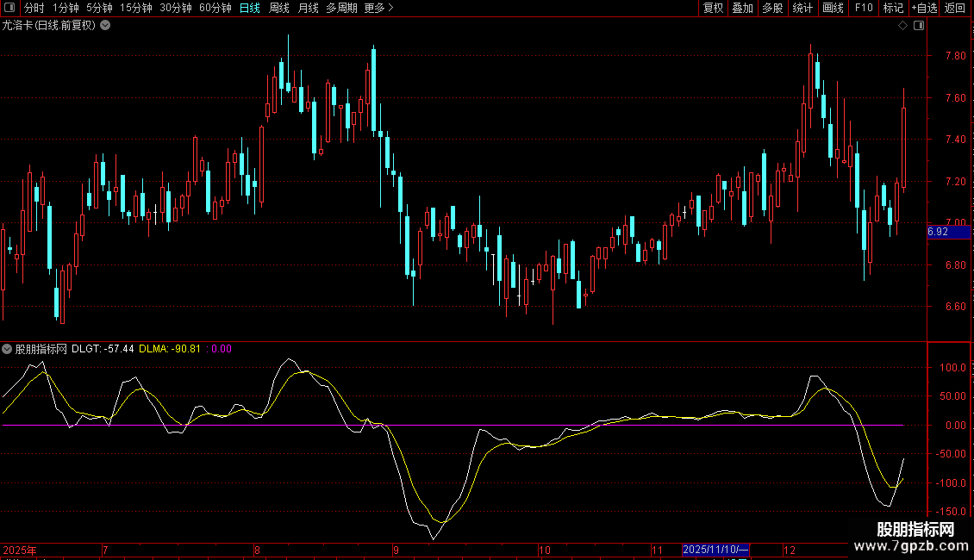Click month 10 marker on time axis
This screenshot has height=560, width=974.
[544, 550]
